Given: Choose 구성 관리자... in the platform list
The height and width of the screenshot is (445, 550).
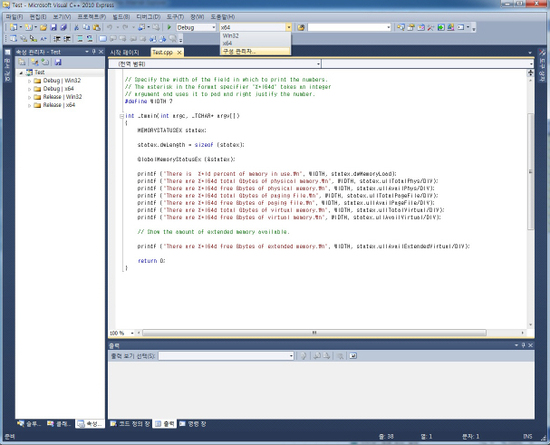Looking at the screenshot, I should tap(255, 51).
